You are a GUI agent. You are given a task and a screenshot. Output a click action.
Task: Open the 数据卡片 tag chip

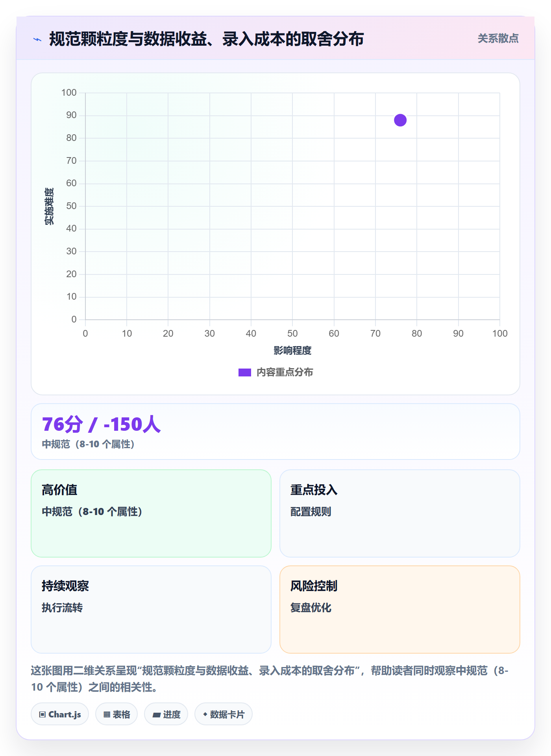224,714
